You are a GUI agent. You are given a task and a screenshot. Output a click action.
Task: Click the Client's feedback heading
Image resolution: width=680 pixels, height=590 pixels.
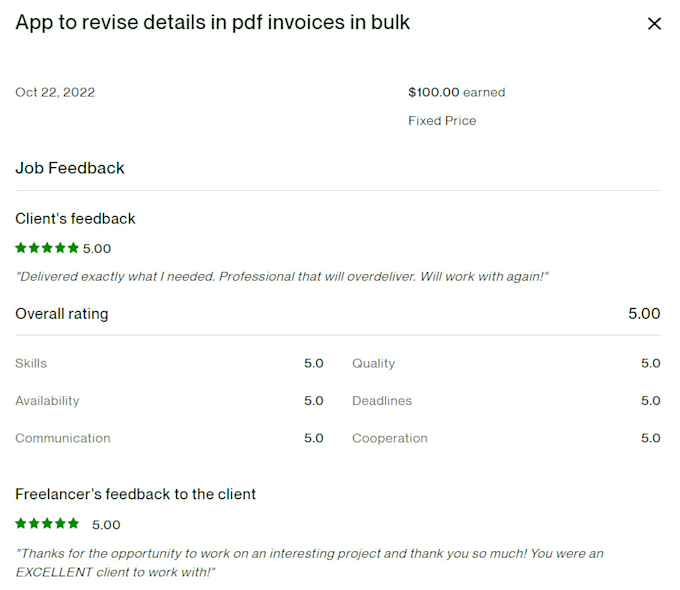[75, 219]
